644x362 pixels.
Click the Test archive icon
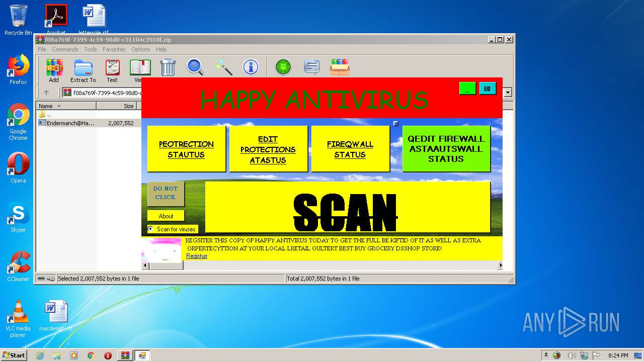tap(112, 67)
